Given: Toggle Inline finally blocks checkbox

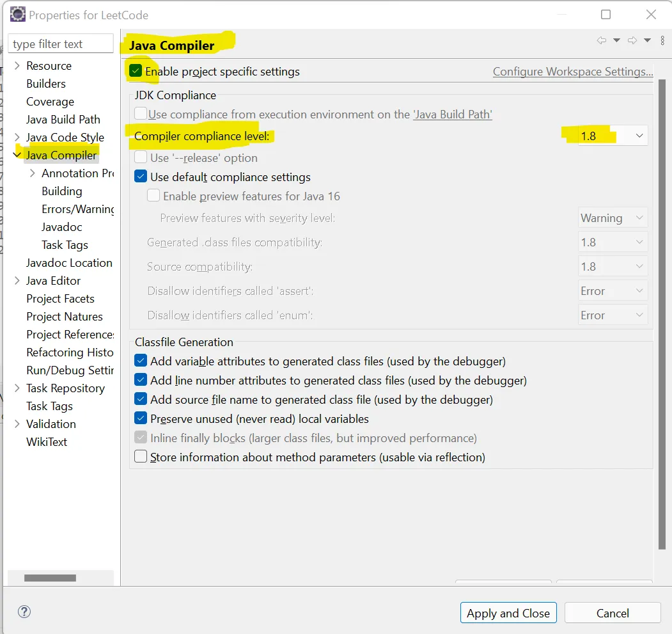Looking at the screenshot, I should tap(141, 438).
